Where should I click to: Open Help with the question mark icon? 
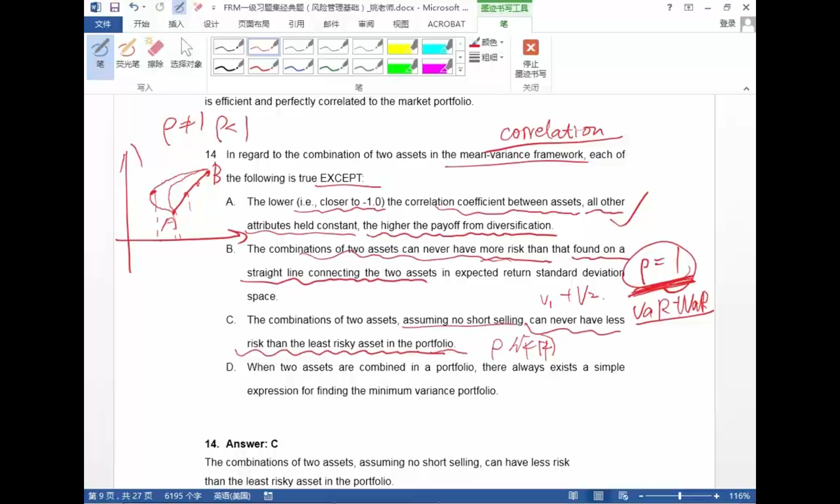(669, 7)
